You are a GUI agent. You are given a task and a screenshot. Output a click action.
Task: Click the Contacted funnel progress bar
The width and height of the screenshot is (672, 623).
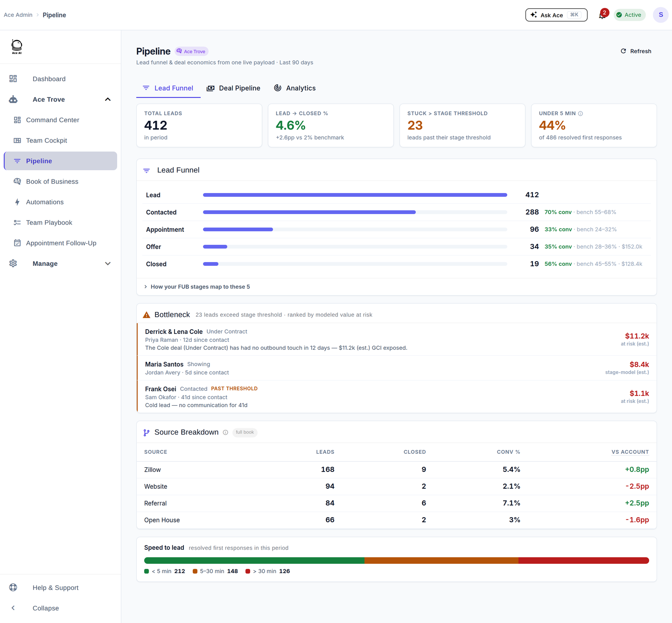pos(355,212)
